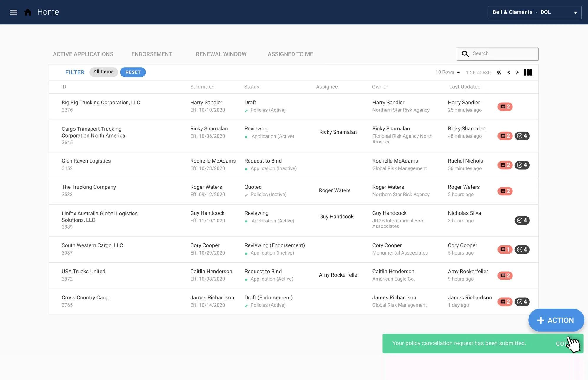The height and width of the screenshot is (380, 588).
Task: Go to previous page arrow
Action: point(509,72)
